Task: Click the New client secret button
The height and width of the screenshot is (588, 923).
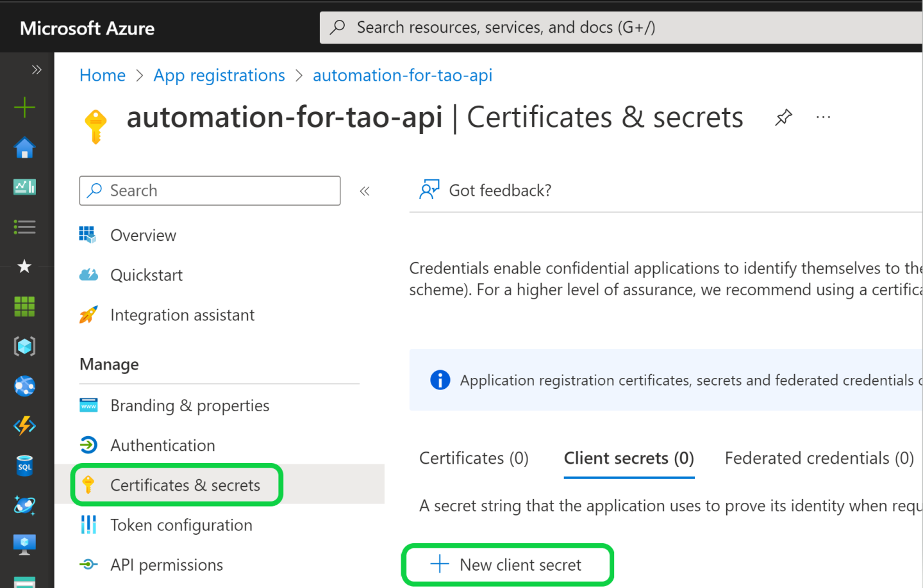Action: pos(508,565)
